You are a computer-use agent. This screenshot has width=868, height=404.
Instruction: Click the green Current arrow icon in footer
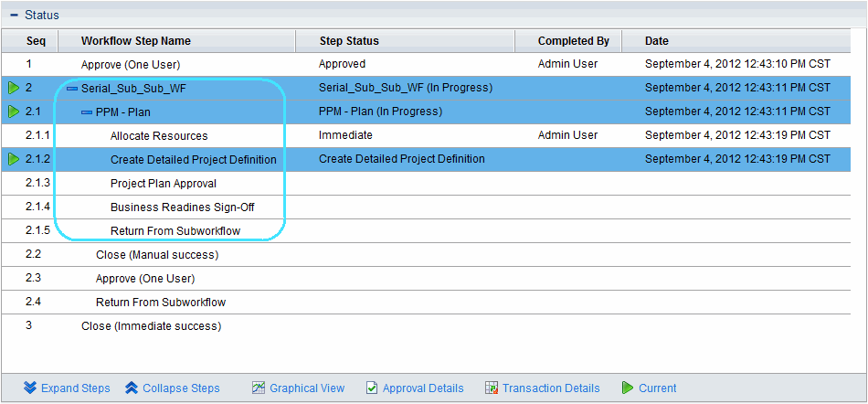tap(628, 388)
